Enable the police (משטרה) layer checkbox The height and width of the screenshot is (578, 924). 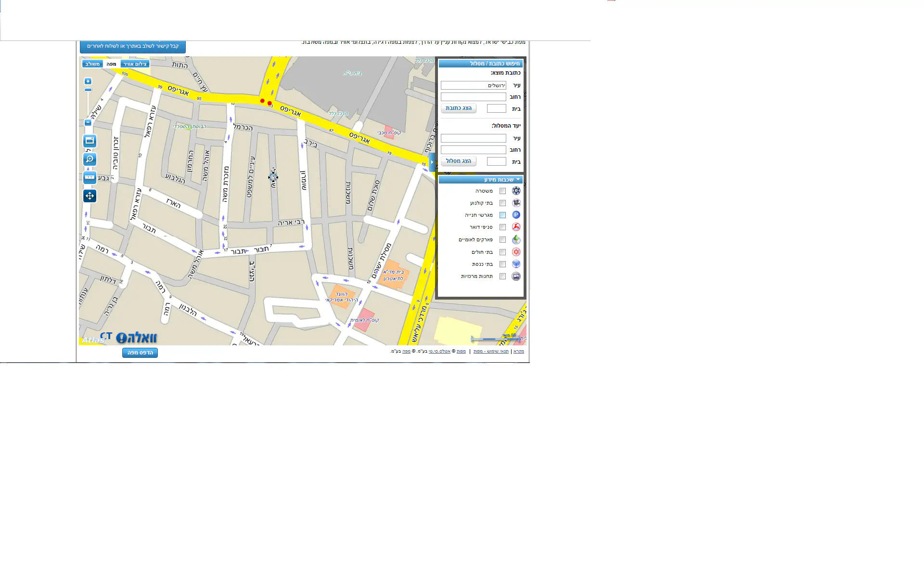click(x=502, y=191)
